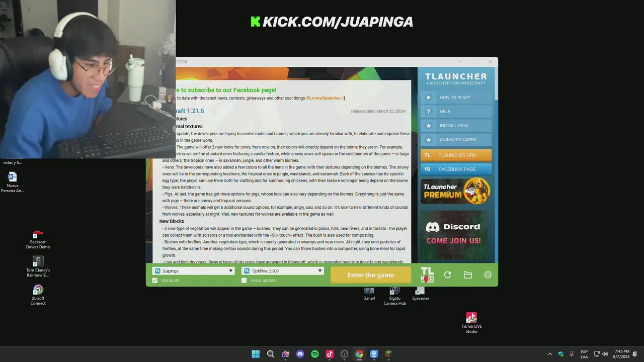Refresh the TLauncher version list

coord(447,275)
